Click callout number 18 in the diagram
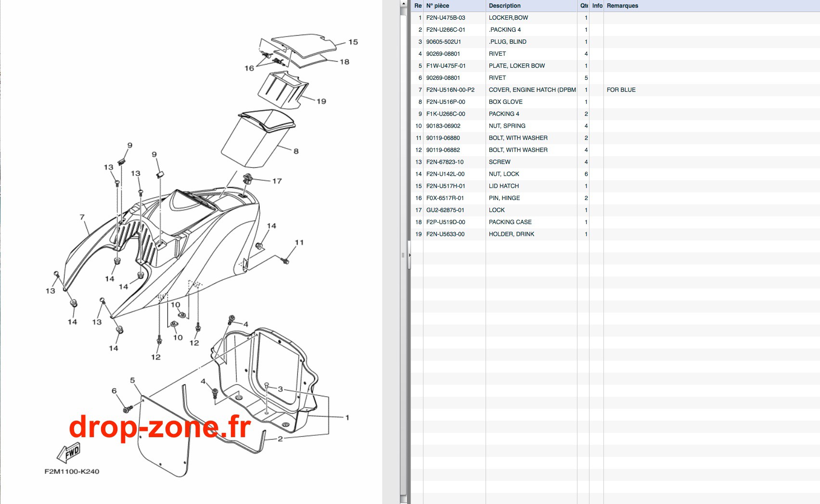Image resolution: width=820 pixels, height=504 pixels. tap(345, 62)
